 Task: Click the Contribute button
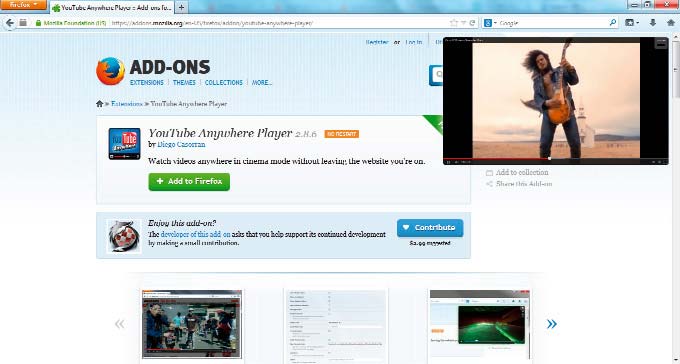pos(430,228)
